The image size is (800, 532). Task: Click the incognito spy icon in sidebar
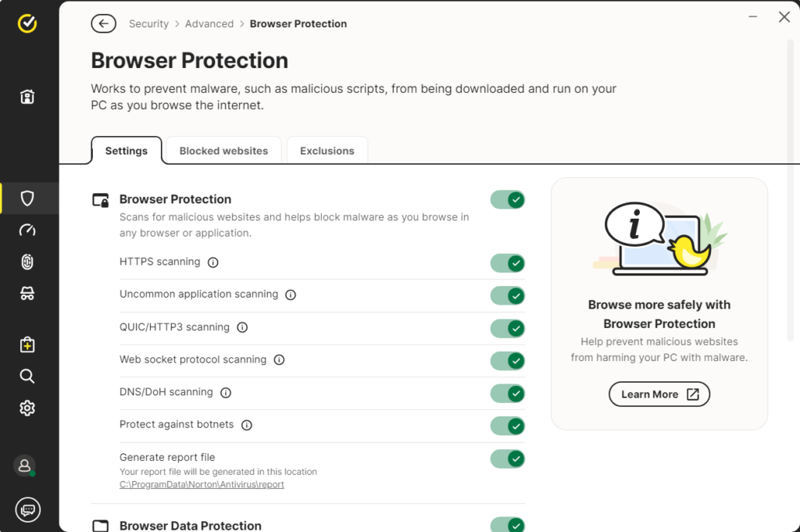pyautogui.click(x=27, y=294)
